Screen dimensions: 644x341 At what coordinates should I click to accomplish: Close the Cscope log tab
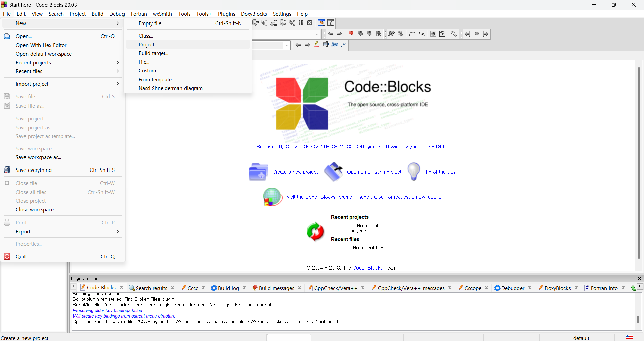tap(486, 288)
